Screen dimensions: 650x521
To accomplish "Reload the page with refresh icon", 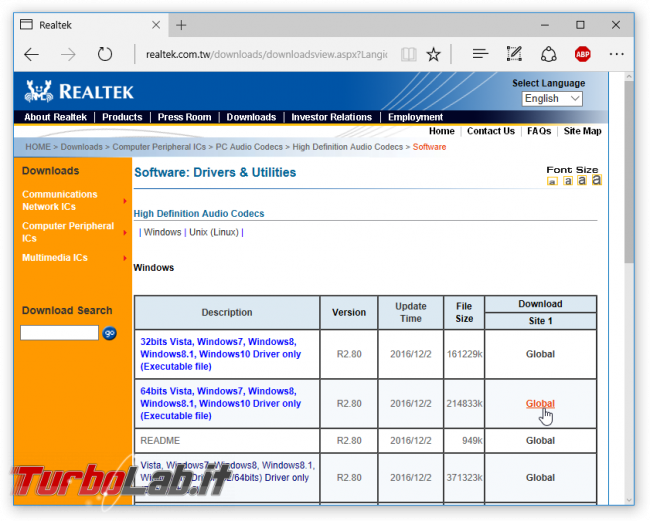I will point(104,54).
